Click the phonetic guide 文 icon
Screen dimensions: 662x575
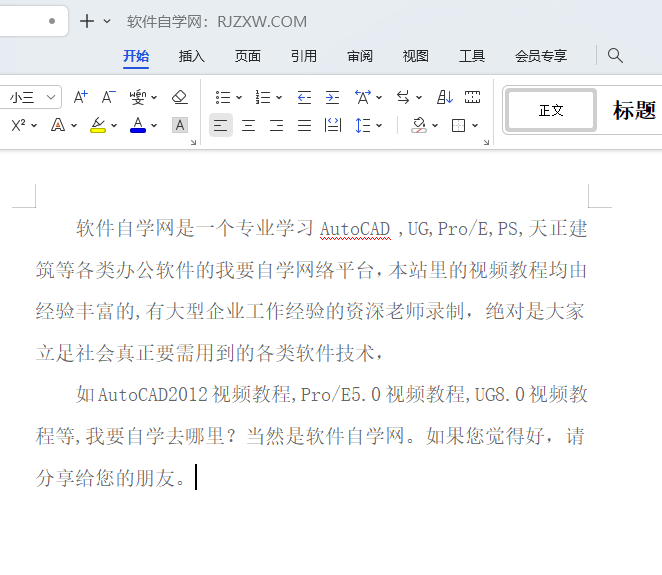click(x=138, y=98)
